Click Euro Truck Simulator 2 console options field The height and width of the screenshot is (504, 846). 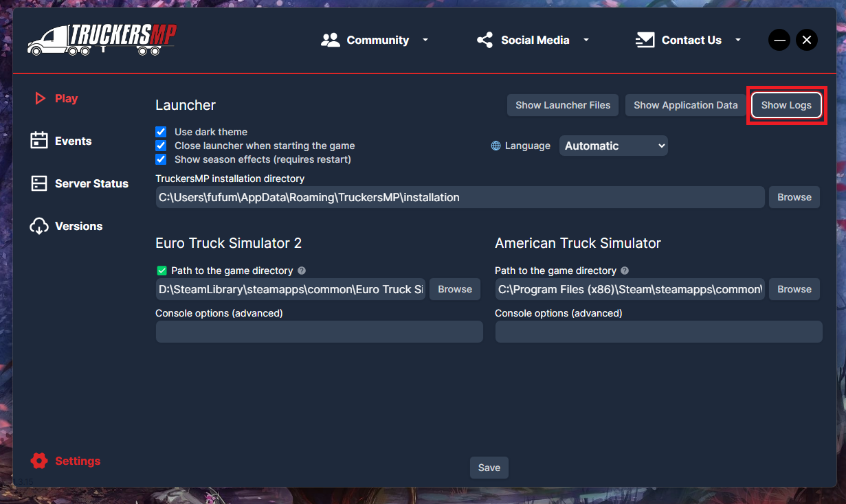pos(320,332)
